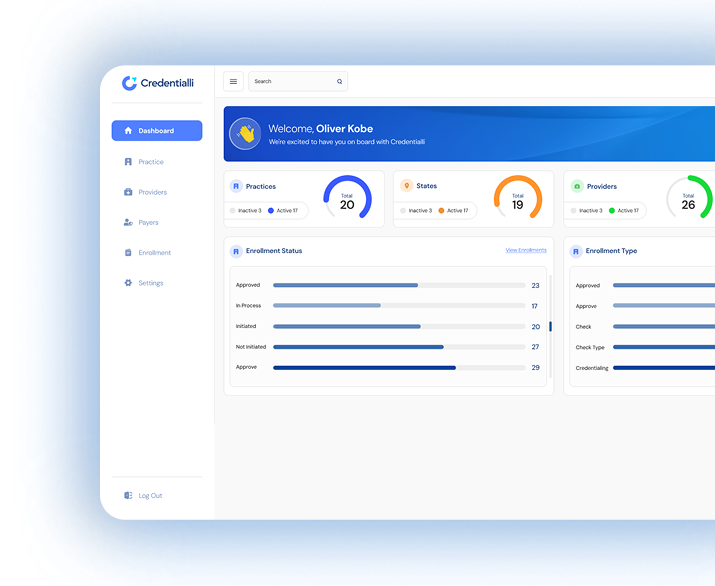This screenshot has width=715, height=586.
Task: Open Settings from the sidebar
Action: tap(150, 283)
